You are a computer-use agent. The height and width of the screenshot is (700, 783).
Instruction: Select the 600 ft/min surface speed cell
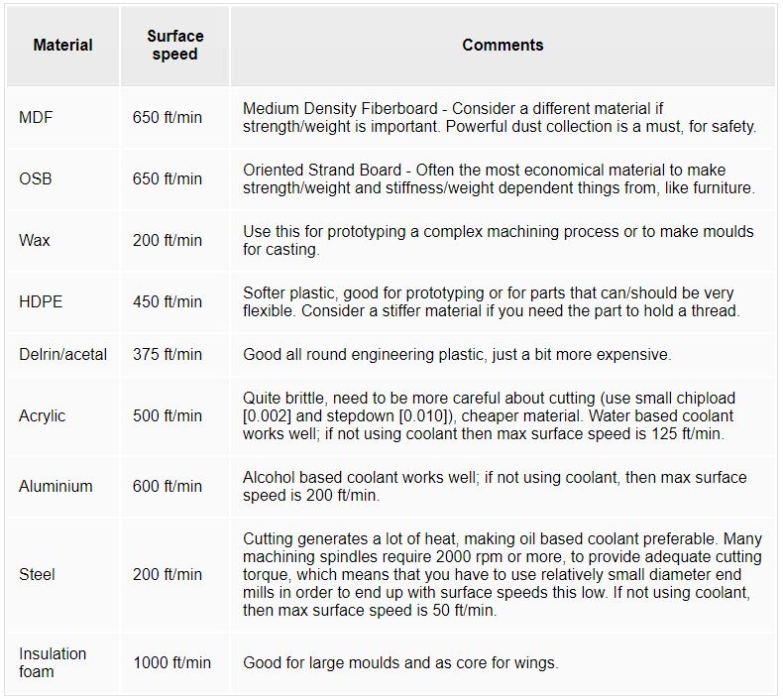coord(168,487)
